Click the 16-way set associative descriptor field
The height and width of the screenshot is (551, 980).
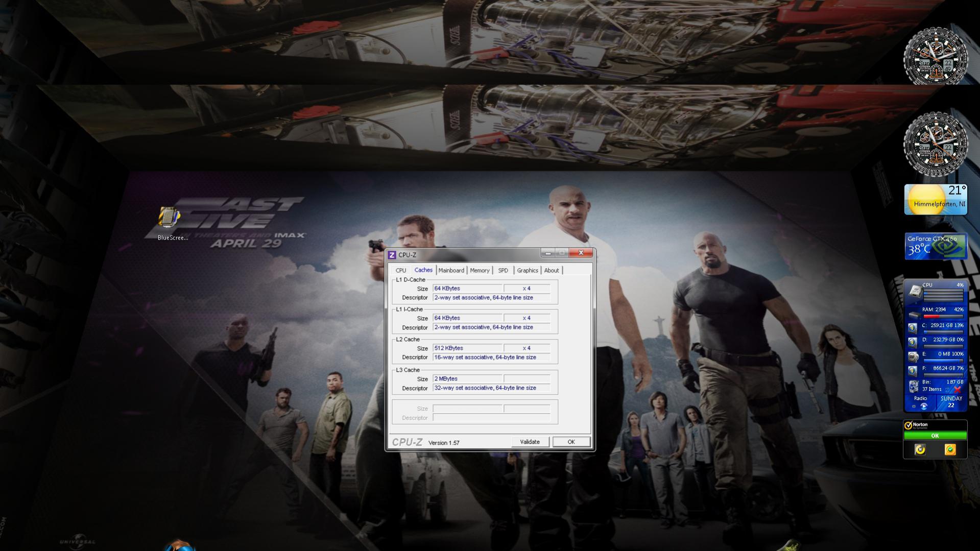491,357
